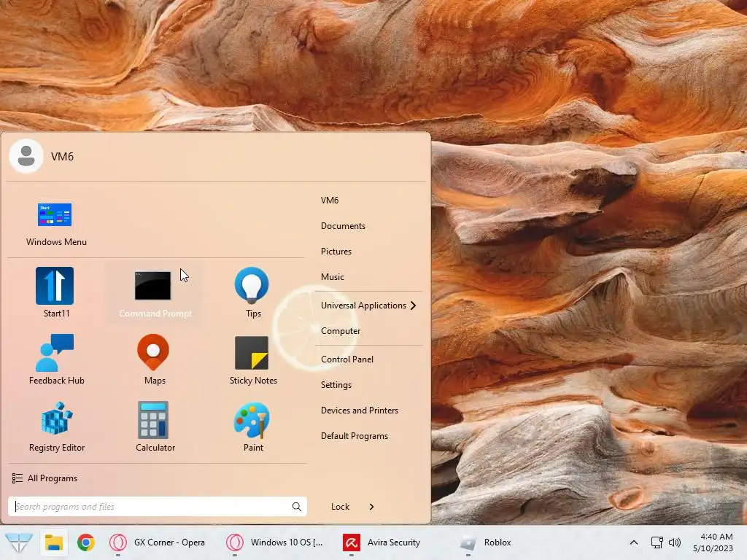This screenshot has height=560, width=747.
Task: Open the VM6 user folder link
Action: pos(330,201)
